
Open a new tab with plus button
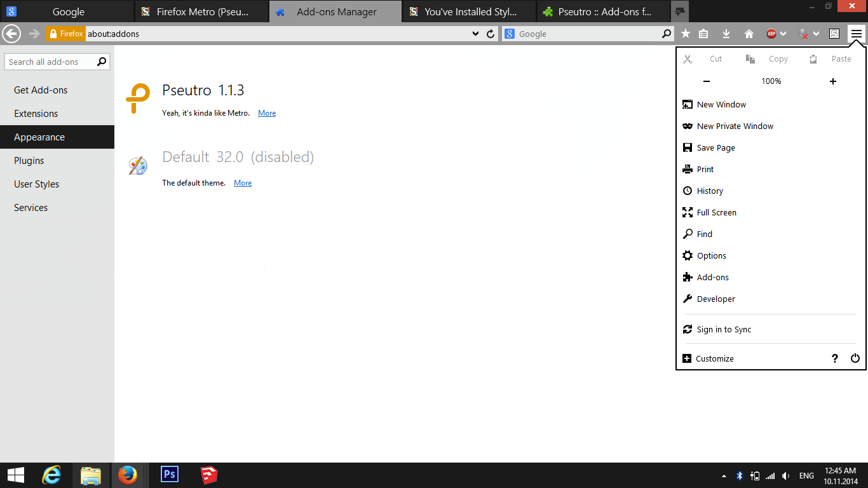tap(679, 11)
